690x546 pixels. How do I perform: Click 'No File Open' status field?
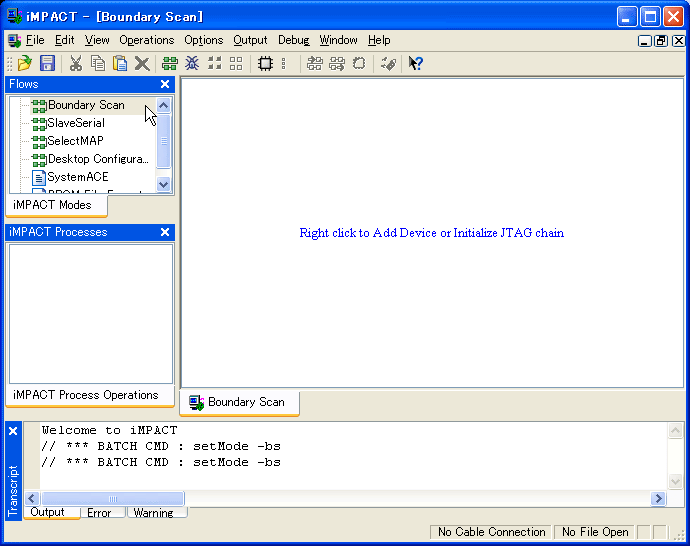[x=595, y=532]
